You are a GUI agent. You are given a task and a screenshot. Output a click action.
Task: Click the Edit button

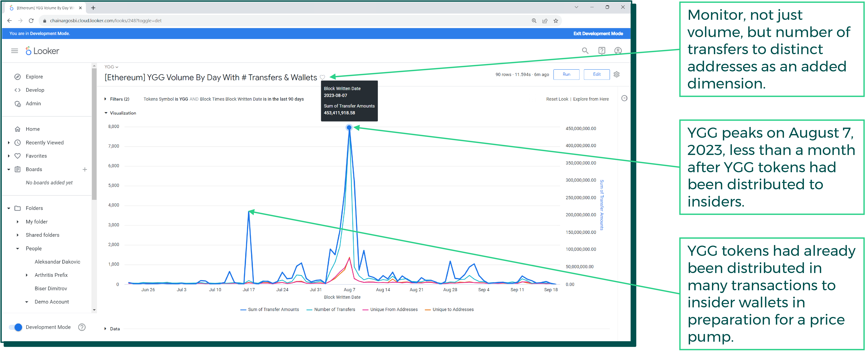596,74
